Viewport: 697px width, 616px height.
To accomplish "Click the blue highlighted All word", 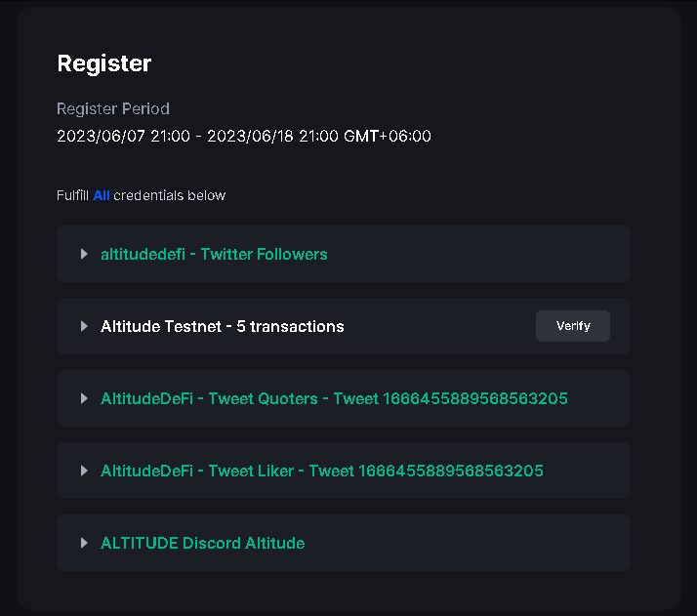I will (x=101, y=195).
